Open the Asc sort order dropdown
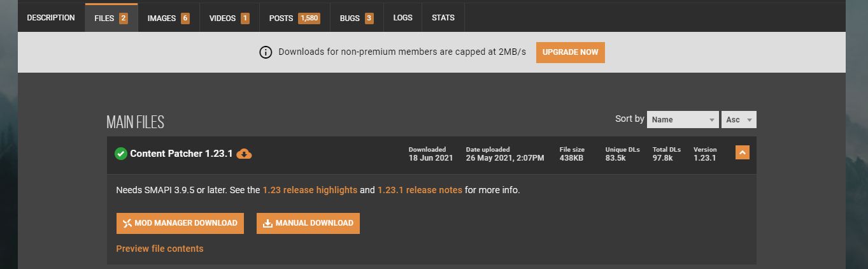 click(739, 120)
